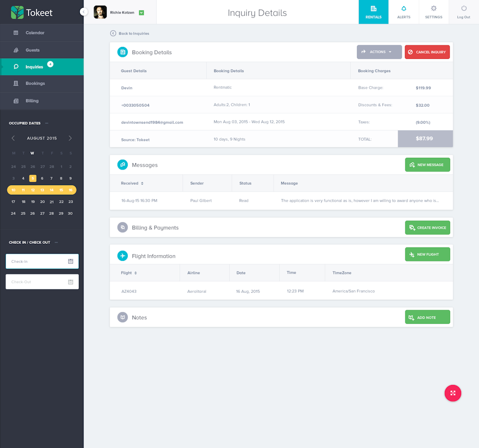Open Settings gear icon
Image resolution: width=479 pixels, height=448 pixels.
pyautogui.click(x=434, y=9)
